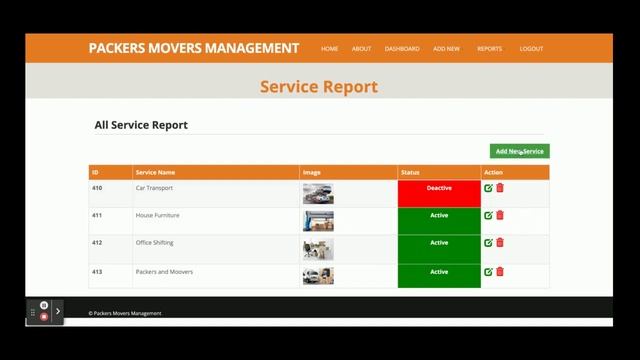Image resolution: width=640 pixels, height=360 pixels.
Task: Open the House Furniture thumbnail image
Action: (318, 221)
